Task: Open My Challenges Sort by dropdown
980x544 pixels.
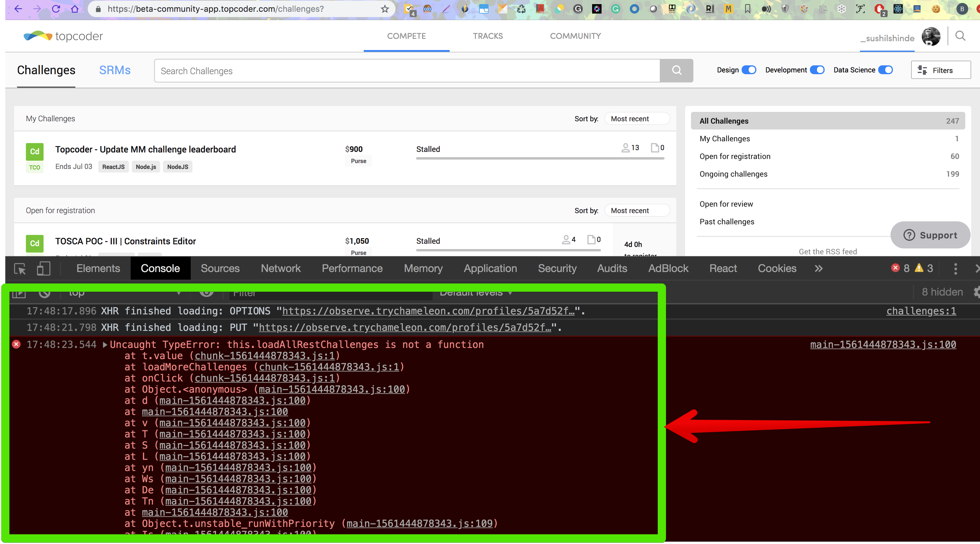Action: click(637, 119)
